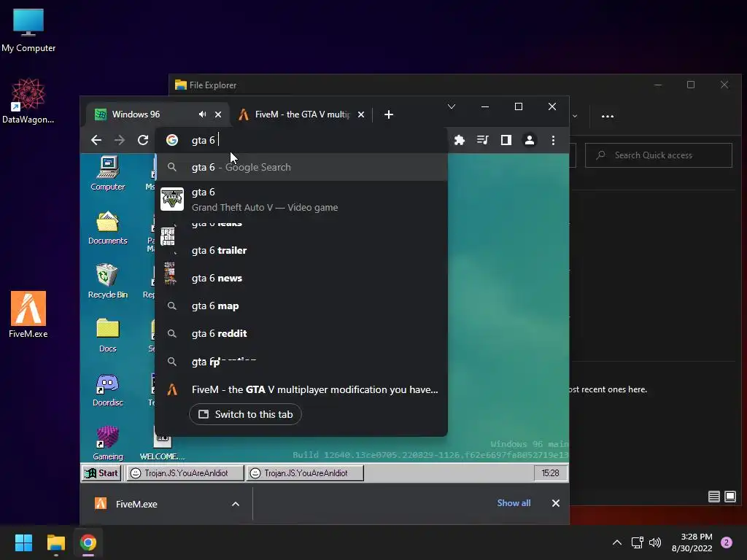This screenshot has height=560, width=747.
Task: Choose 'gta 6 news' suggestion
Action: point(301,278)
